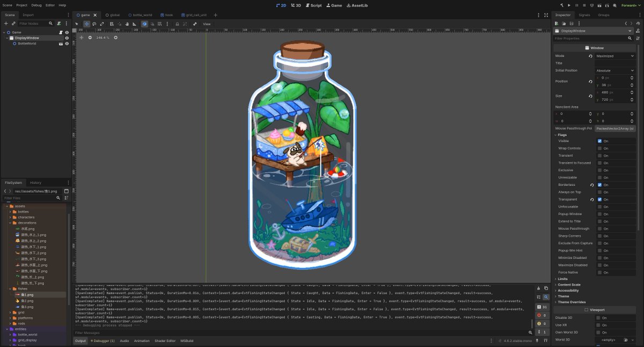
Task: Open the Debugger (1) bottom panel
Action: [x=103, y=341]
